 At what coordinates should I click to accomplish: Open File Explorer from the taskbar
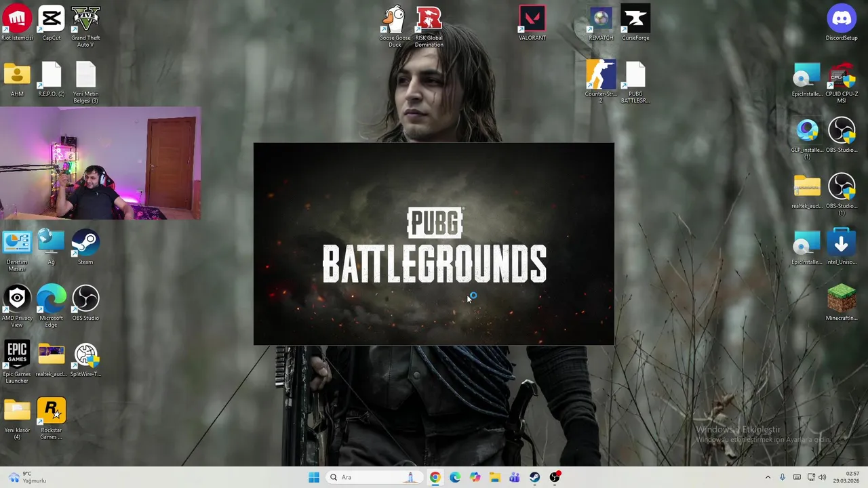pyautogui.click(x=495, y=477)
